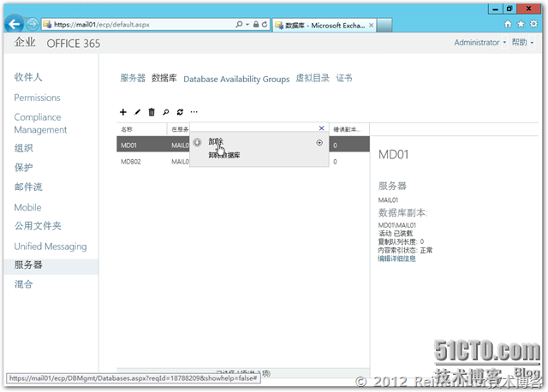Viewport: 548px width, 392px height.
Task: Select 卸除 dismount menu entry
Action: click(216, 141)
